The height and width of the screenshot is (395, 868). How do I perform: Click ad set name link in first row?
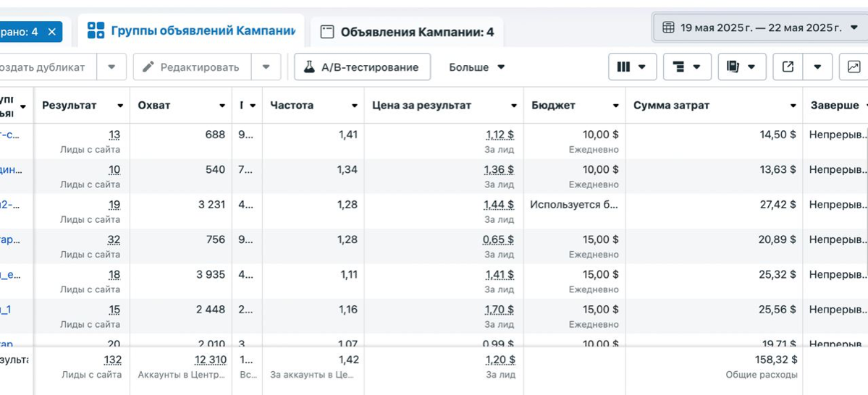[11, 135]
